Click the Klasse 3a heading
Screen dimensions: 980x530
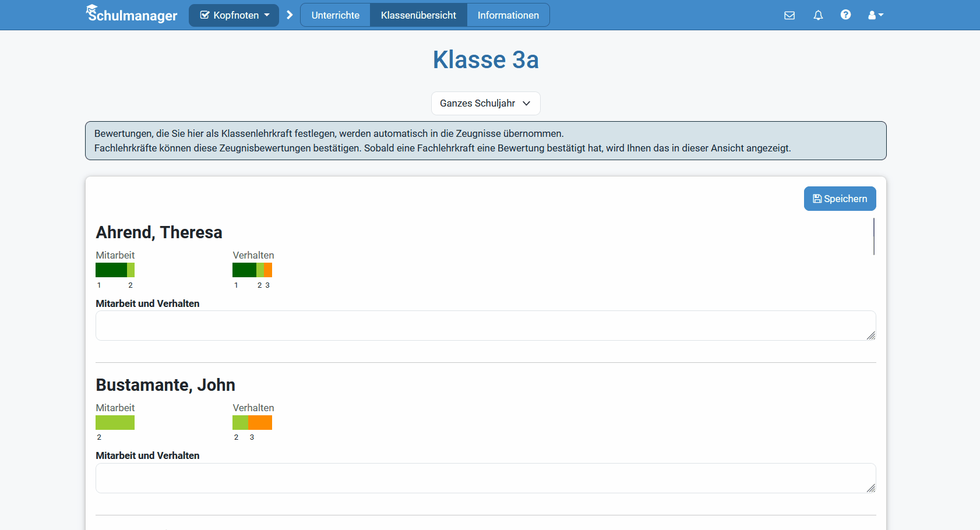coord(485,59)
